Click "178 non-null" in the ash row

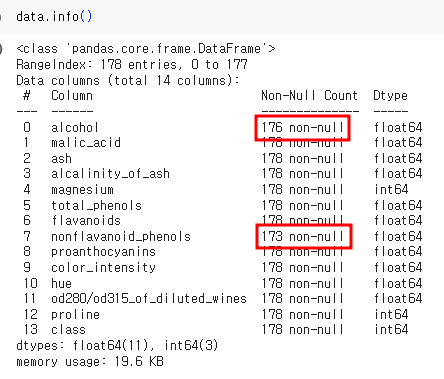[302, 158]
